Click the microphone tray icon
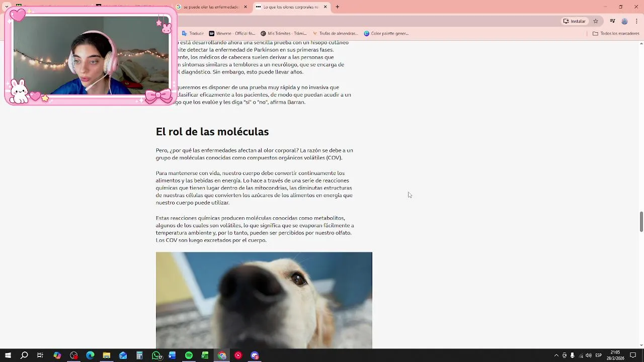The image size is (644, 362). (572, 355)
